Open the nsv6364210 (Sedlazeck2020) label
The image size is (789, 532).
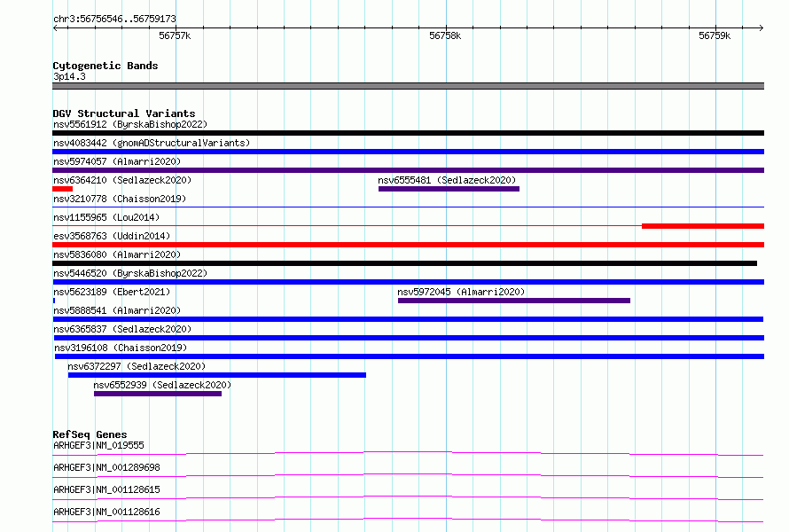[122, 180]
